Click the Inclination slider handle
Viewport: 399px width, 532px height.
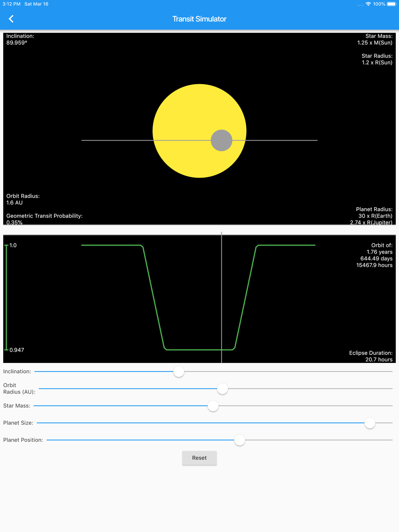[179, 372]
